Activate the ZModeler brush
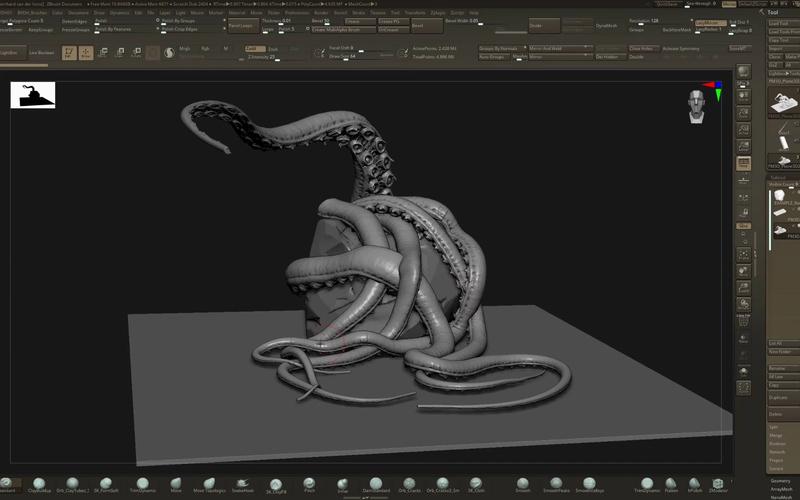800x500 pixels. (x=718, y=483)
